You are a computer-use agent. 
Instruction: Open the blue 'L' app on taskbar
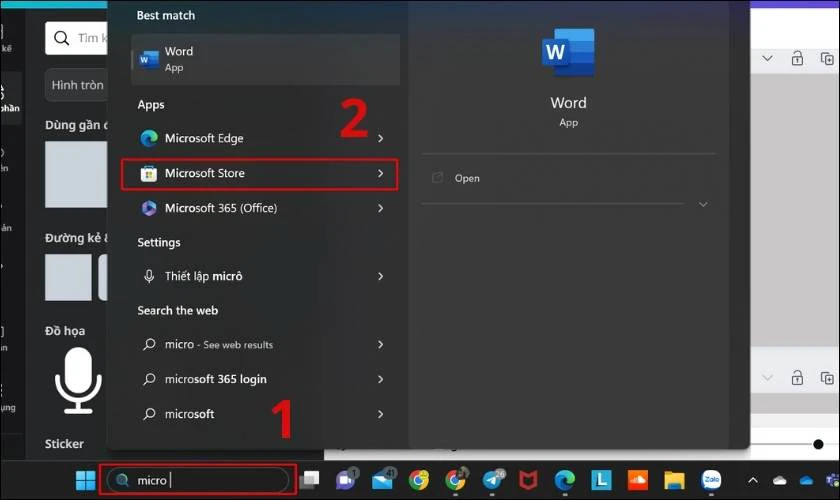pos(601,481)
